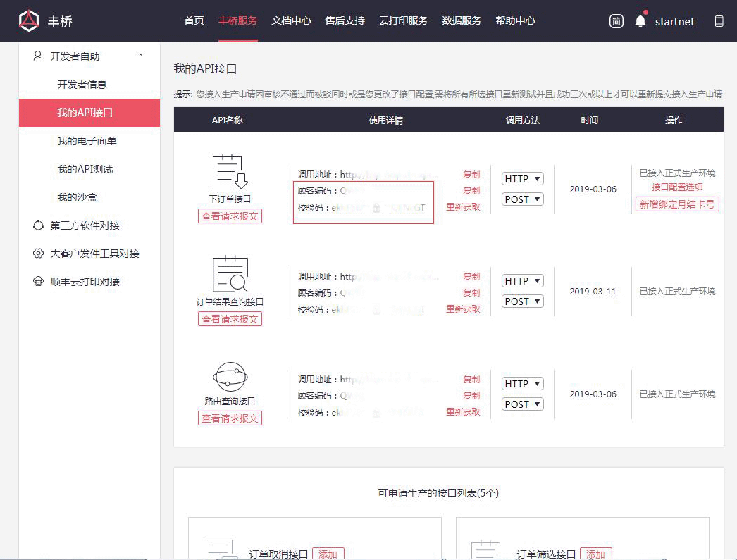
Task: Click the 操作 column header
Action: [x=674, y=120]
